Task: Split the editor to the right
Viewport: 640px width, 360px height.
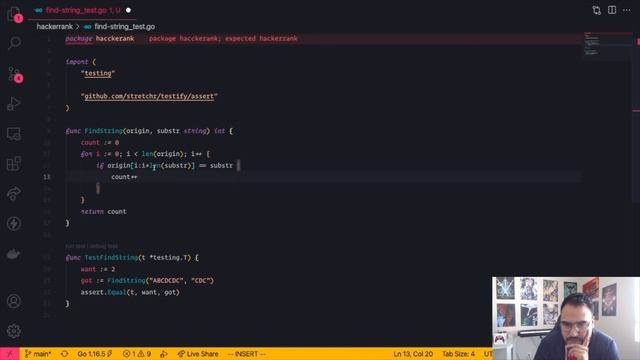Action: (612, 10)
